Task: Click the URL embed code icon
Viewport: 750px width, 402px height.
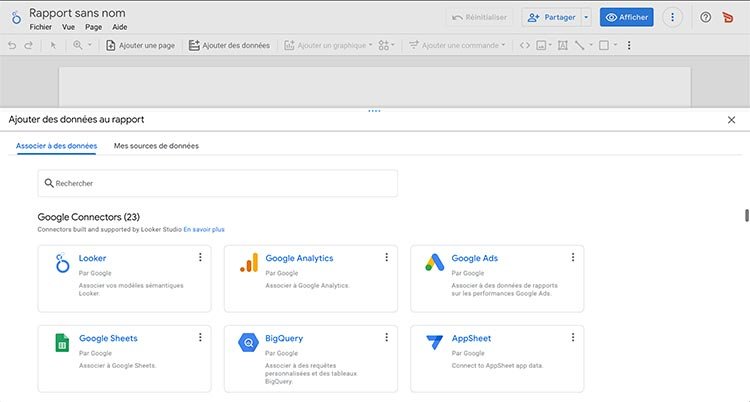Action: coord(525,45)
